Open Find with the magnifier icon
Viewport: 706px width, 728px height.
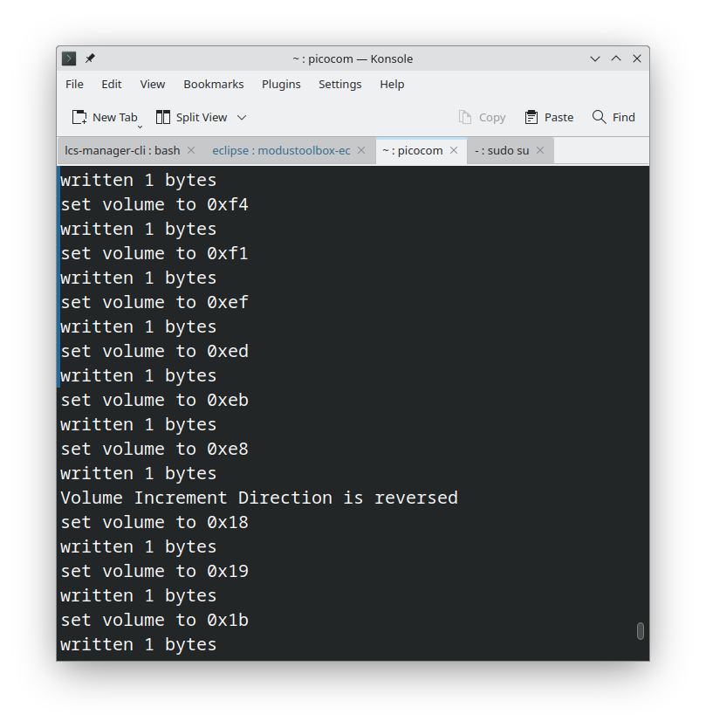599,117
